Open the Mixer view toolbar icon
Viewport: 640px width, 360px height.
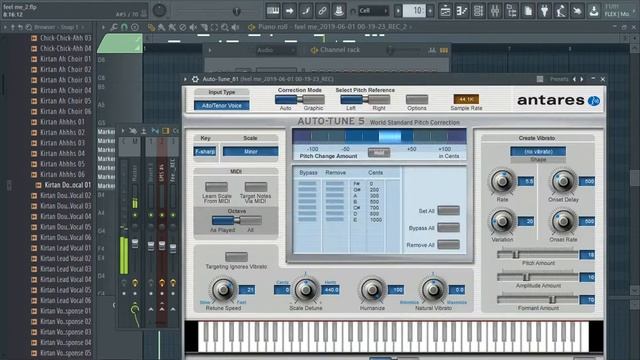[495, 11]
